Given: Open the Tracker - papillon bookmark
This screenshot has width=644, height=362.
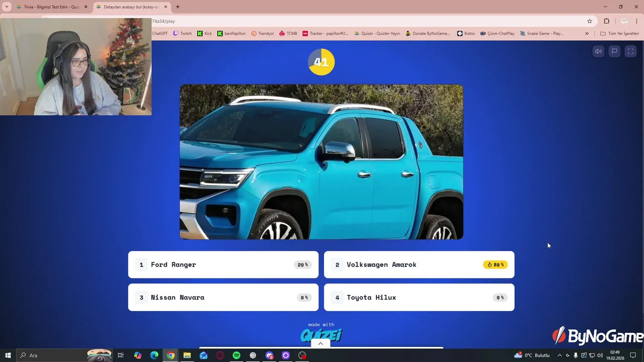Looking at the screenshot, I should click(x=325, y=34).
